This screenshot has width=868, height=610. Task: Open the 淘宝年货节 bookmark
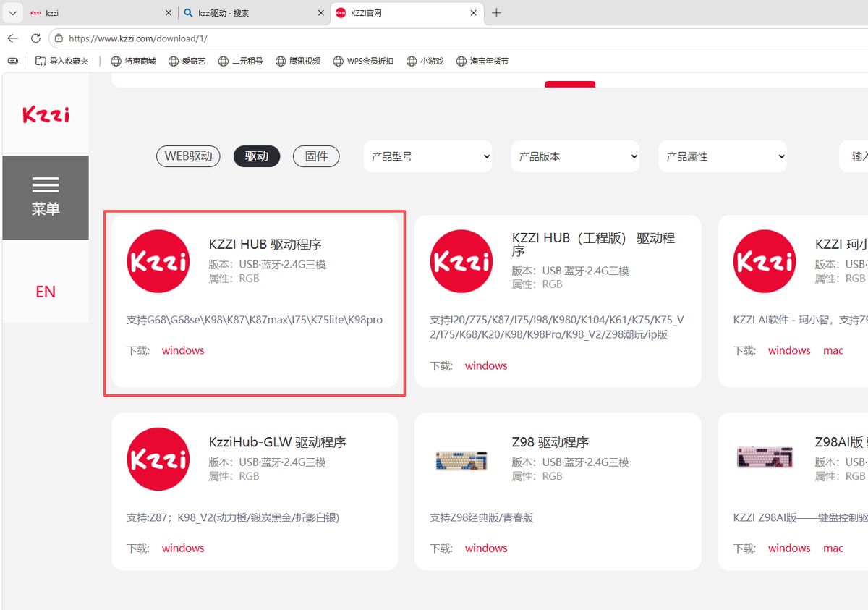click(x=482, y=62)
